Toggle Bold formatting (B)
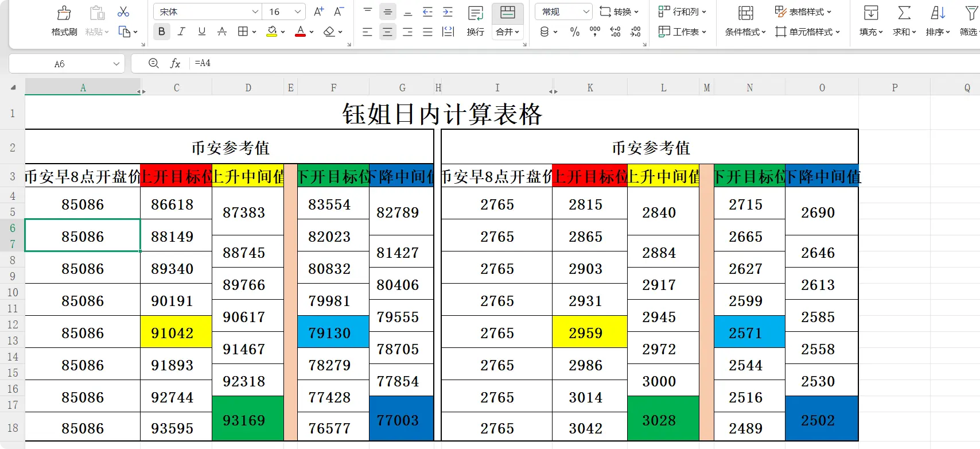 [x=162, y=32]
